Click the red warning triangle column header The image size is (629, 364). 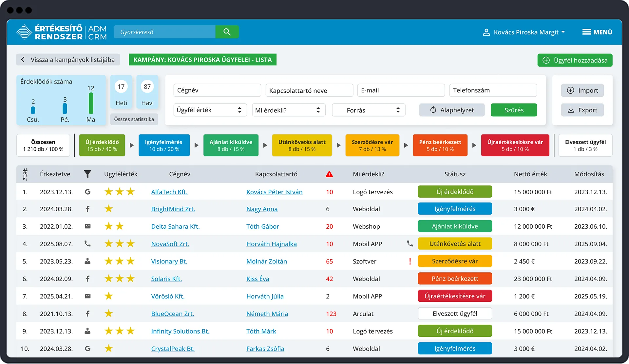(x=329, y=174)
